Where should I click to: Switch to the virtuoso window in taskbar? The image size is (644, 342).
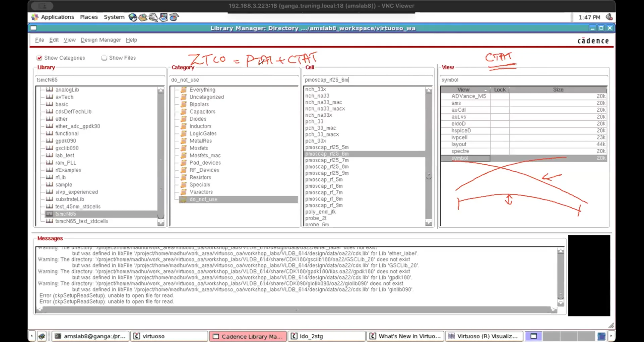(169, 336)
